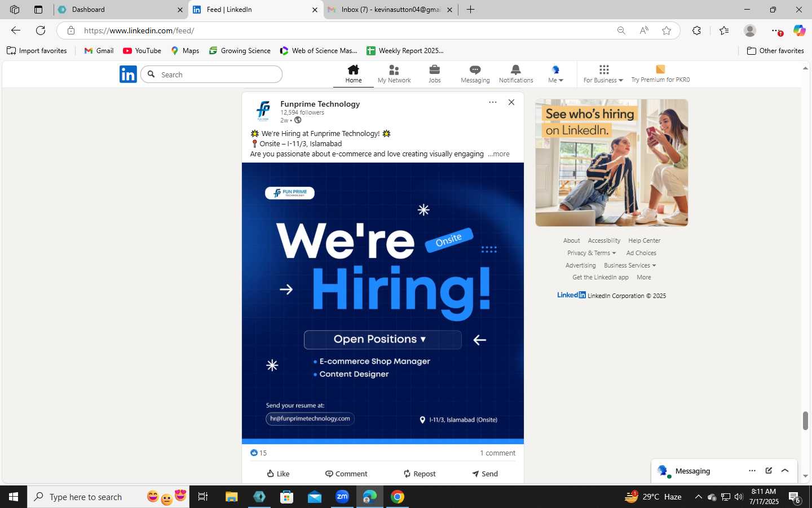Screen dimensions: 812x508
Task: Open Weekly Report 2025 bookmark
Action: click(405, 51)
